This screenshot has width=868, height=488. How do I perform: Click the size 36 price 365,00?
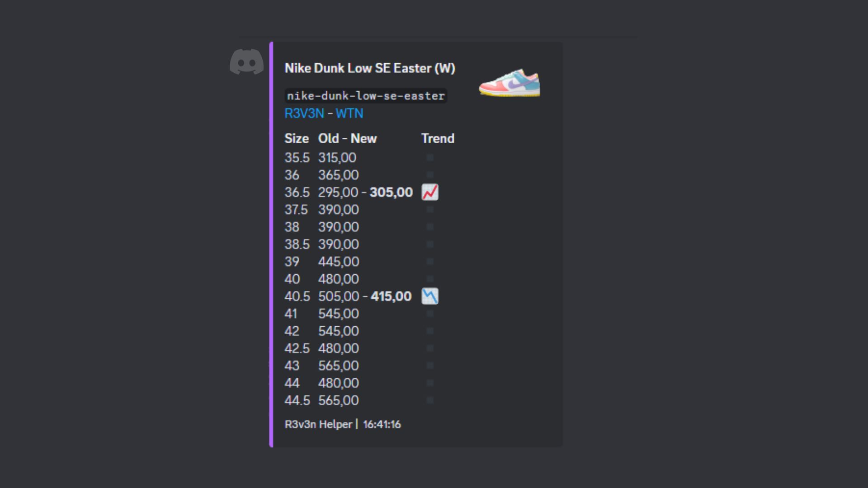click(x=339, y=175)
